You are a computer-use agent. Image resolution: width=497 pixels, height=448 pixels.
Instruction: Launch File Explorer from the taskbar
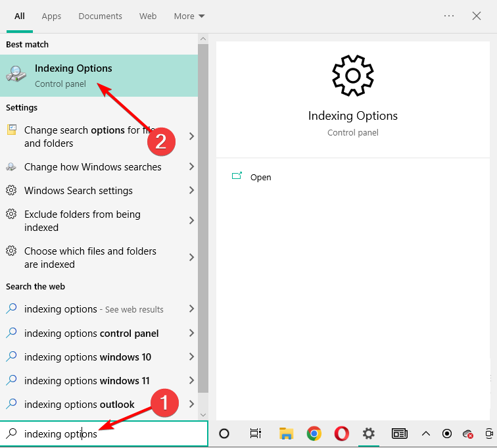tap(286, 434)
